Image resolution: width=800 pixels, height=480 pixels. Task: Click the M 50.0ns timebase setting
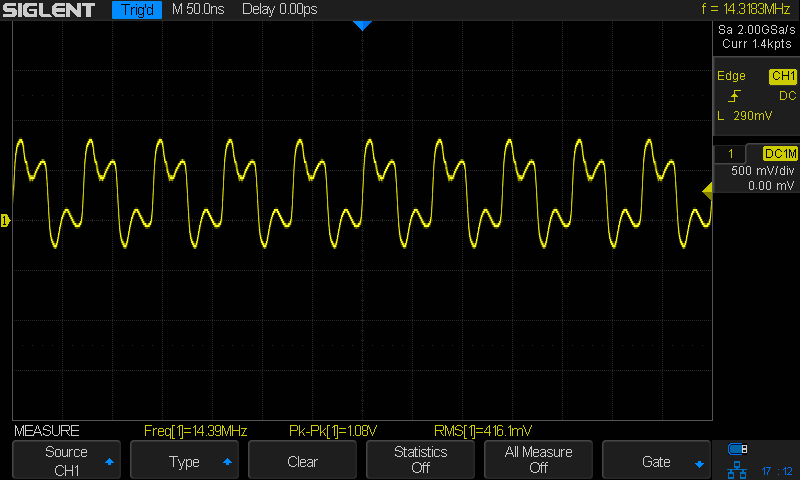[x=198, y=10]
